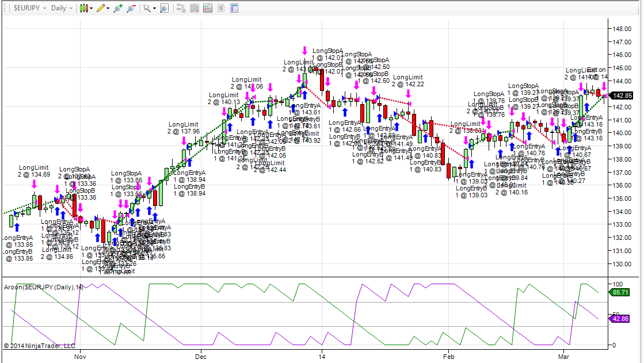Open the Indicators icon

(195, 8)
